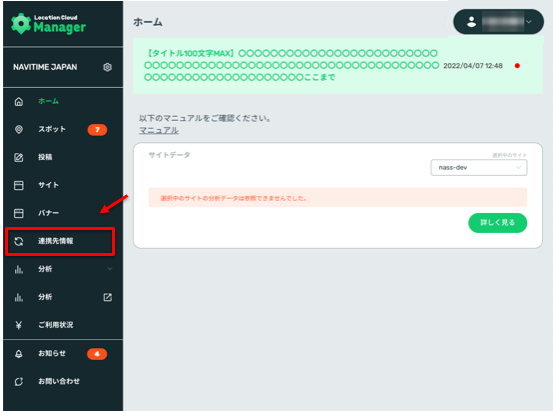Click the スポット pin icon
The height and width of the screenshot is (411, 553).
19,129
